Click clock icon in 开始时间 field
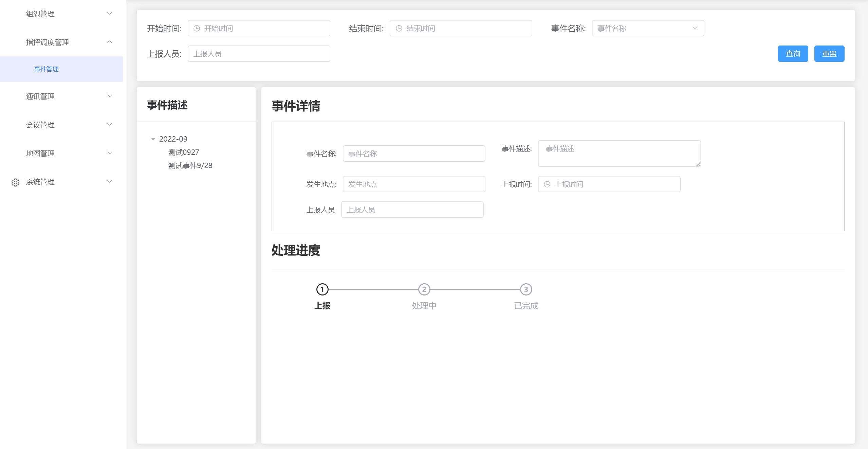The height and width of the screenshot is (449, 868). (197, 29)
